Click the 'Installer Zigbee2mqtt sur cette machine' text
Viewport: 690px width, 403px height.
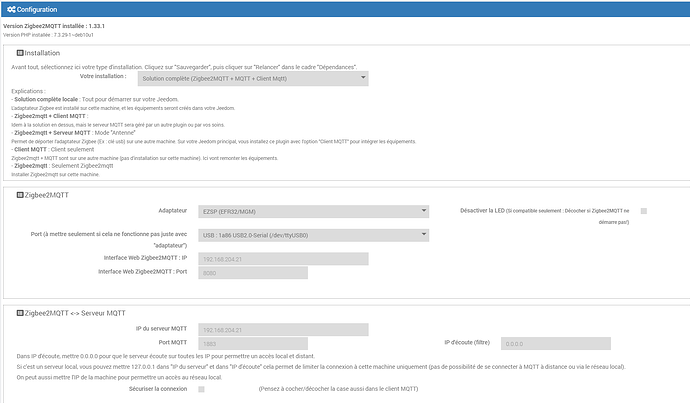[55, 175]
